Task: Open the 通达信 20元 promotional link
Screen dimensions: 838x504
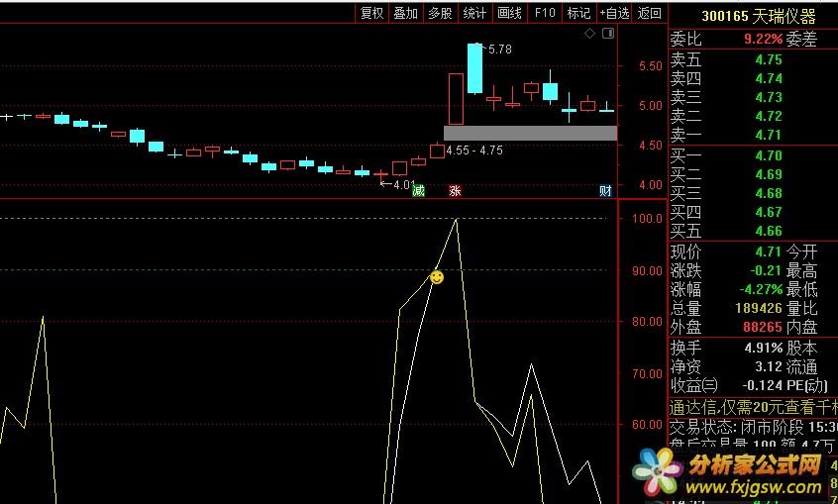Action: tap(753, 408)
